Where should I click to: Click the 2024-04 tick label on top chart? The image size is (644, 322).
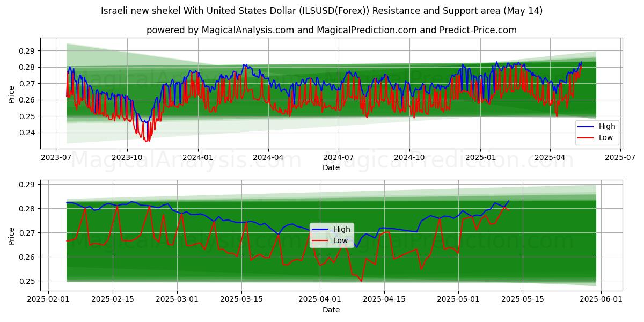(x=268, y=158)
